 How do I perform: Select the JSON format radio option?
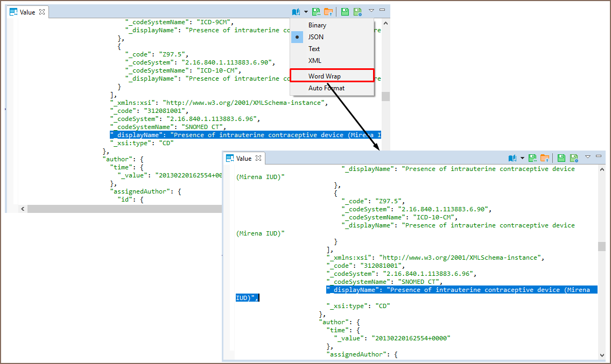pyautogui.click(x=317, y=37)
